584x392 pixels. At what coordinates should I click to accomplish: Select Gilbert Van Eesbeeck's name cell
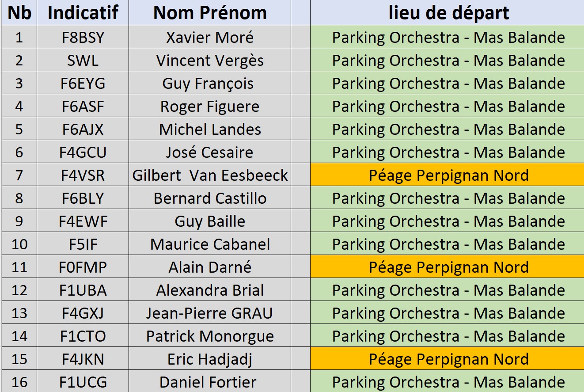click(210, 175)
